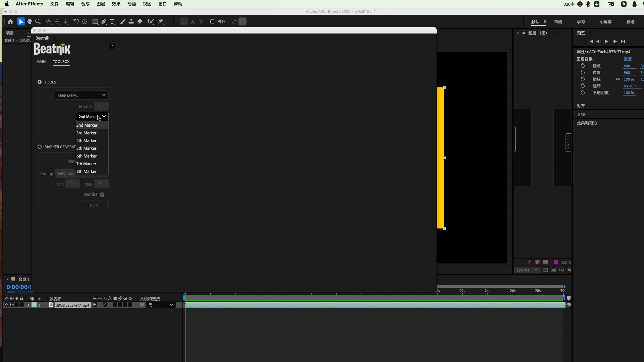Screen dimensions: 644x362
Task: Select the Type text tool
Action: click(x=112, y=21)
